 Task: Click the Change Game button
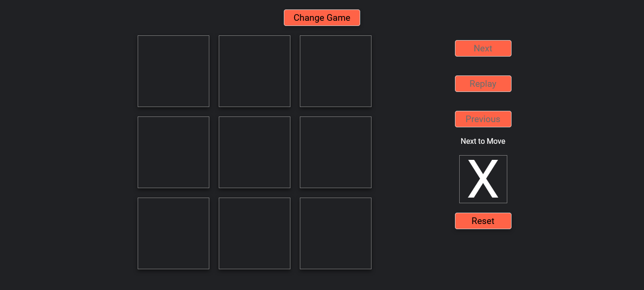point(322,18)
